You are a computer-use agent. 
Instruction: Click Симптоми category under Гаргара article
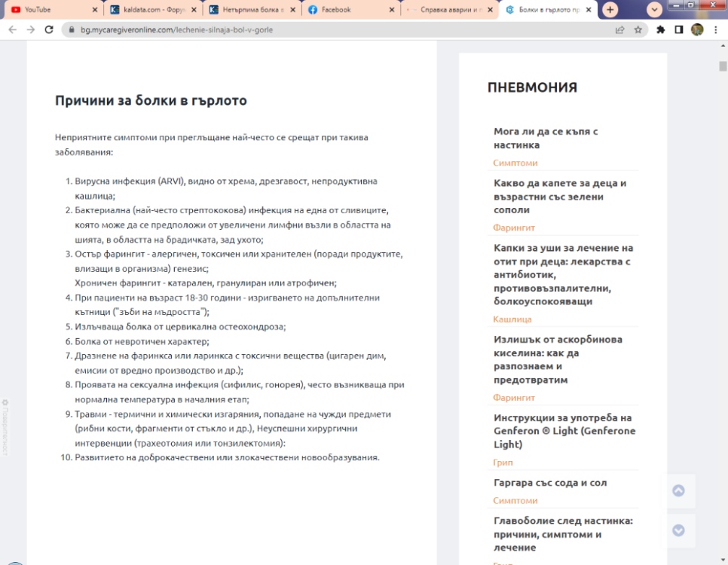pyautogui.click(x=515, y=500)
